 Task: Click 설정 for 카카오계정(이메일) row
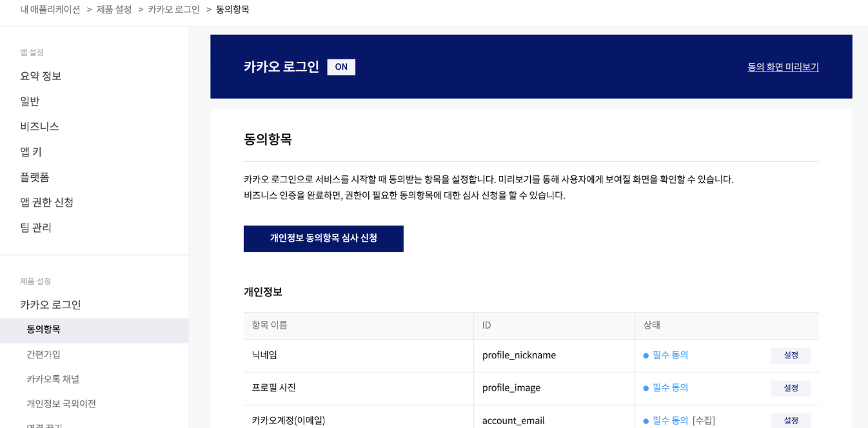tap(791, 420)
